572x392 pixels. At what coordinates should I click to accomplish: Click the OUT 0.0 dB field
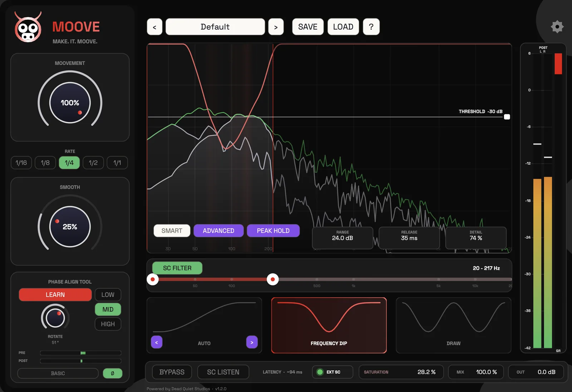[536, 372]
